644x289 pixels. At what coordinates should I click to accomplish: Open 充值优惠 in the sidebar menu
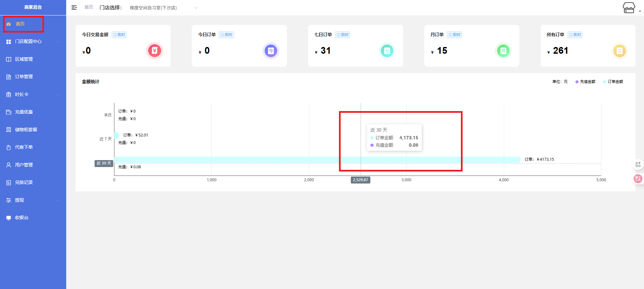pyautogui.click(x=33, y=112)
